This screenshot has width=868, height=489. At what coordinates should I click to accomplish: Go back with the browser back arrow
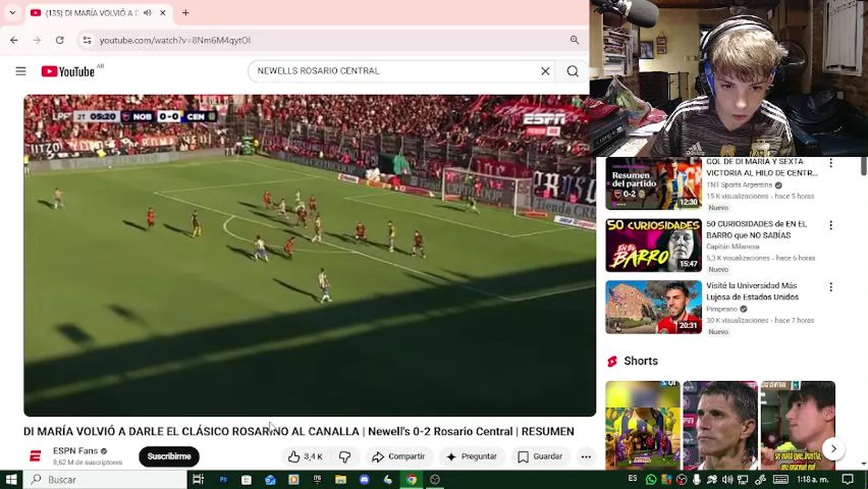14,40
